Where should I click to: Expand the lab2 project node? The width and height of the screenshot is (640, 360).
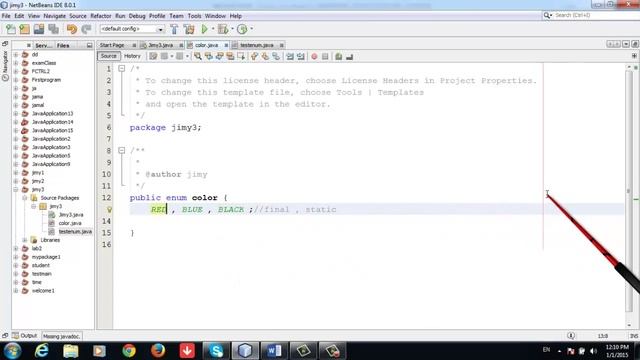[16, 249]
